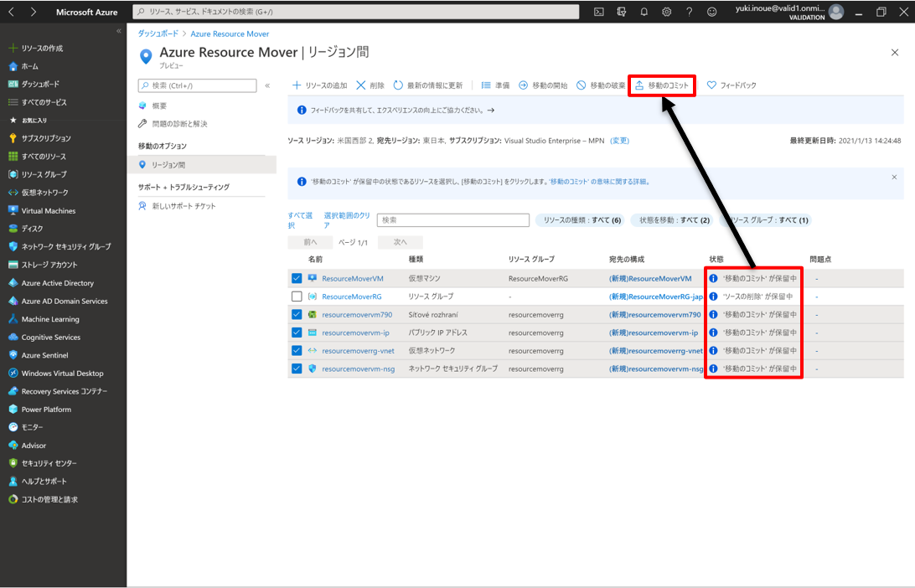Image resolution: width=915 pixels, height=588 pixels.
Task: Go forward with the browser forward arrow
Action: (x=34, y=12)
